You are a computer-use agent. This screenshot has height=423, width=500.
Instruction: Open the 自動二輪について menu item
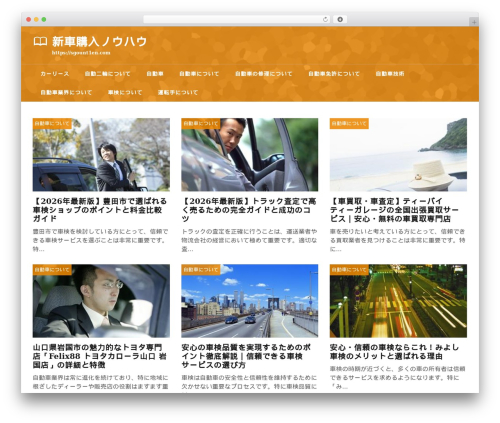[107, 74]
